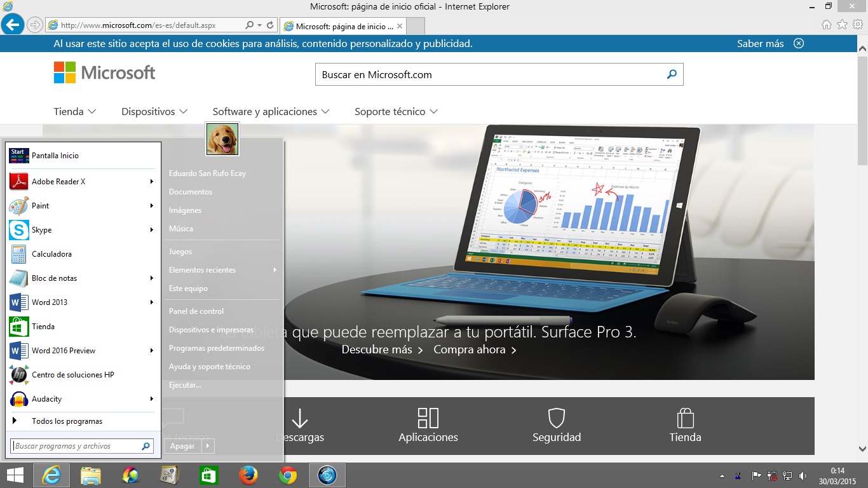Open Pantalla Inicio entry
The height and width of the screenshot is (488, 868).
point(83,156)
